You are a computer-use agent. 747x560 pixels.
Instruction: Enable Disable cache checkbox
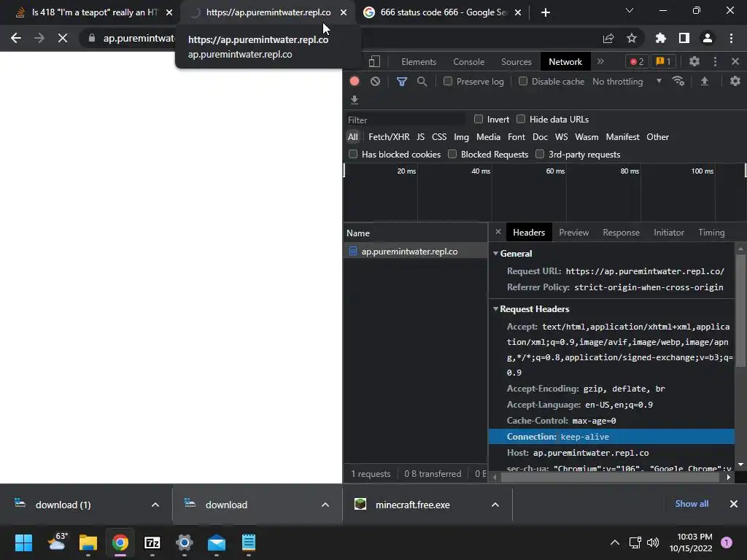522,81
